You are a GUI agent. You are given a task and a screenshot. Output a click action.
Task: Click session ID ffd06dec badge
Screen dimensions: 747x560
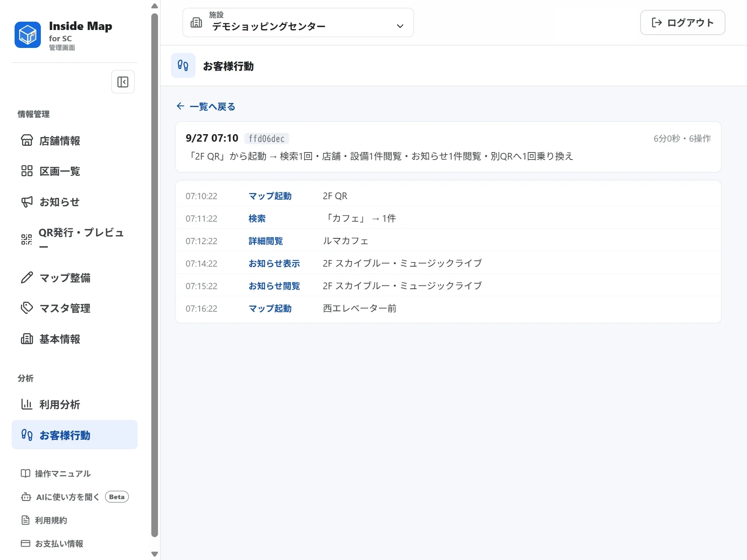(267, 138)
